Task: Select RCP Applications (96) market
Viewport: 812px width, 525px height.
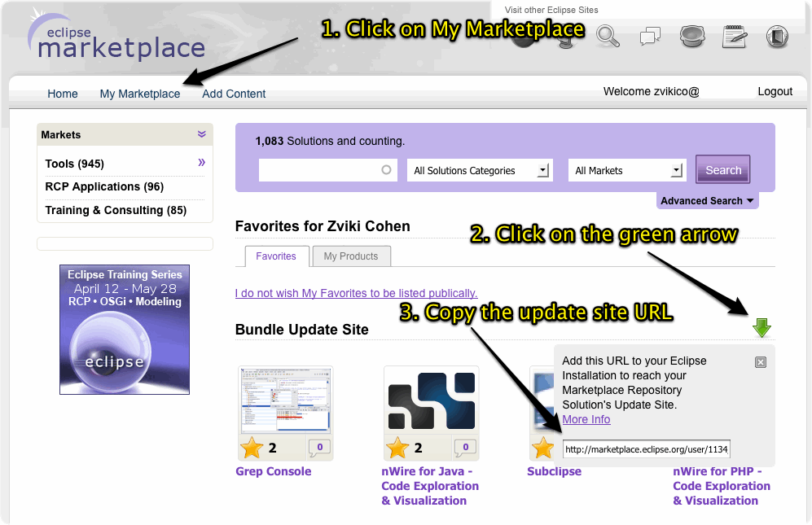Action: (x=104, y=187)
